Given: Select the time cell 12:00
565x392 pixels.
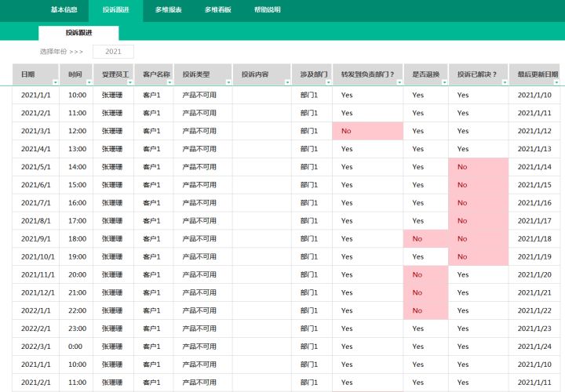Looking at the screenshot, I should pyautogui.click(x=76, y=131).
